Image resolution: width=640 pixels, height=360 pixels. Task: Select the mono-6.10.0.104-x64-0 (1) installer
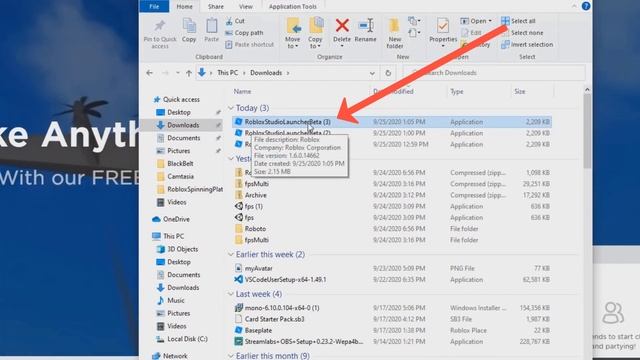point(282,308)
